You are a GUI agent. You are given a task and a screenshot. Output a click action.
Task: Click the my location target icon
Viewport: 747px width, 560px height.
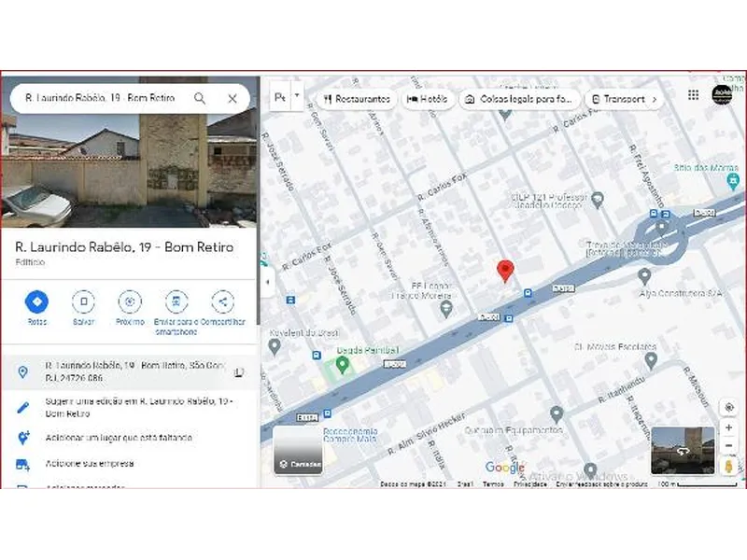pyautogui.click(x=728, y=408)
